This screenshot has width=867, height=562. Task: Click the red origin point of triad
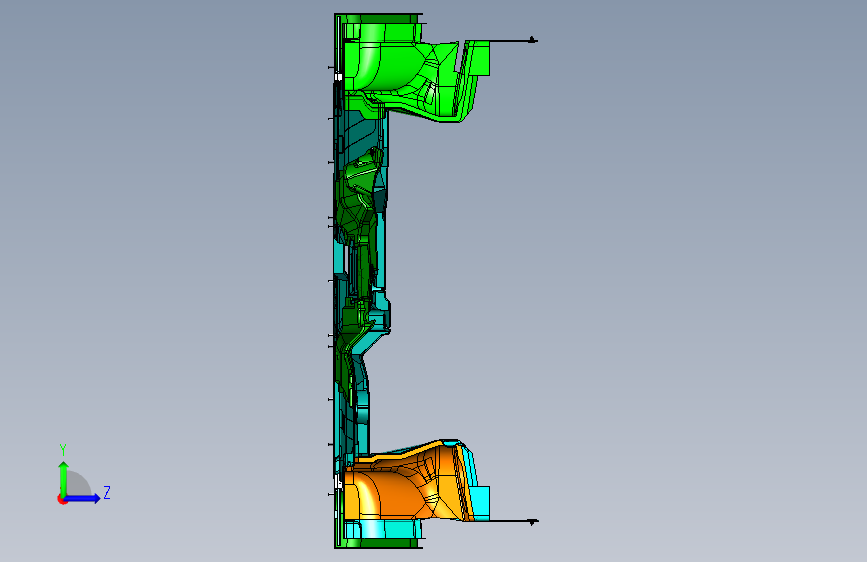[x=62, y=499]
